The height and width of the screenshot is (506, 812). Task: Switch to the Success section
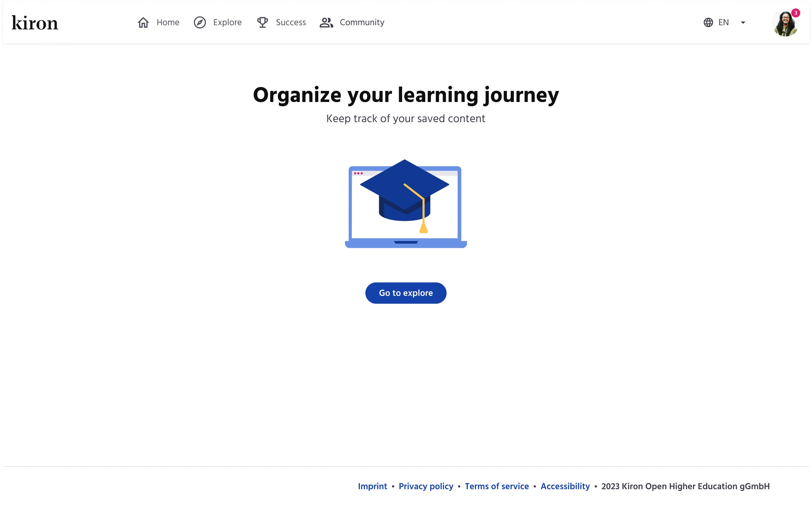pyautogui.click(x=291, y=22)
